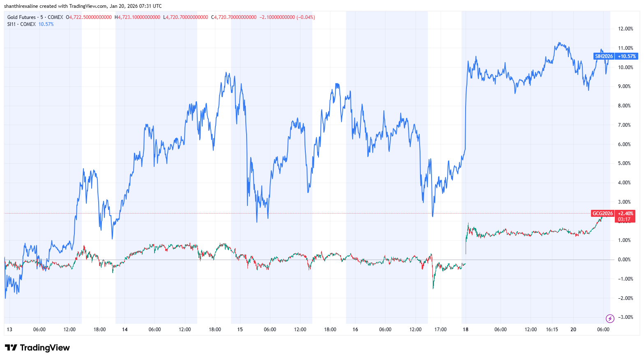
Task: Click the 9.00% price axis label
Action: tap(624, 86)
